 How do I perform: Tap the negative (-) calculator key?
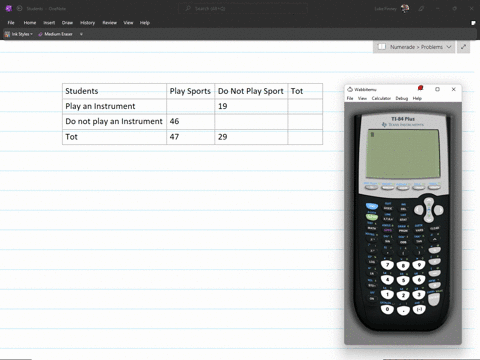click(x=419, y=309)
